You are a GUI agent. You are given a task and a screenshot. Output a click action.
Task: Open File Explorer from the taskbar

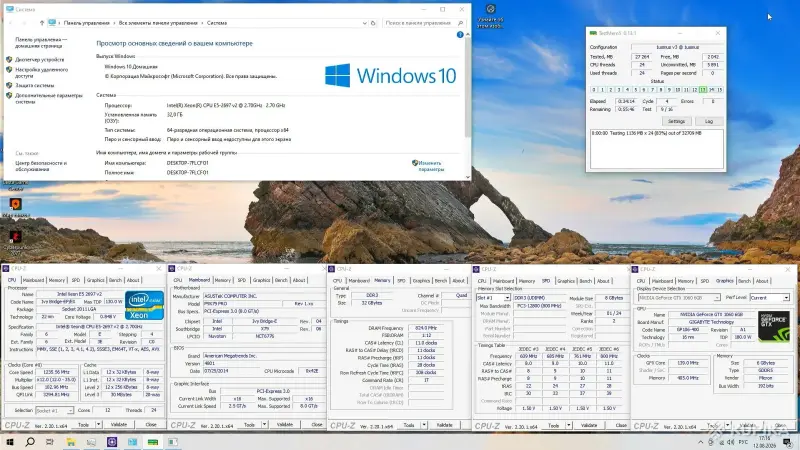(70, 442)
